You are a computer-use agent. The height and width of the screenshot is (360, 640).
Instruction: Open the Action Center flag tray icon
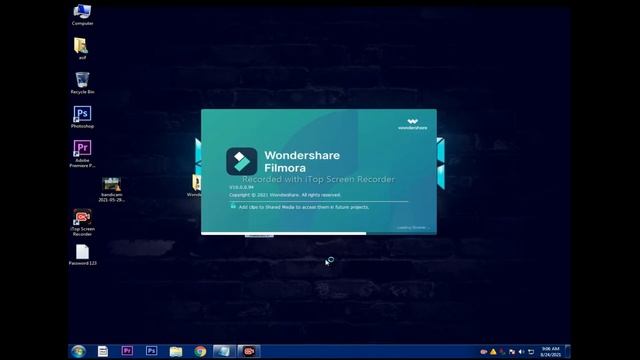coord(512,351)
